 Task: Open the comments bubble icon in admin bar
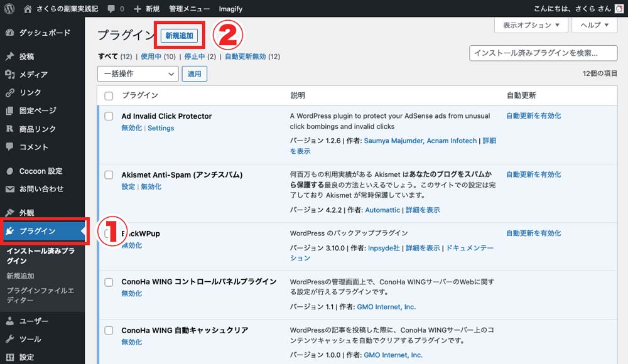(111, 9)
